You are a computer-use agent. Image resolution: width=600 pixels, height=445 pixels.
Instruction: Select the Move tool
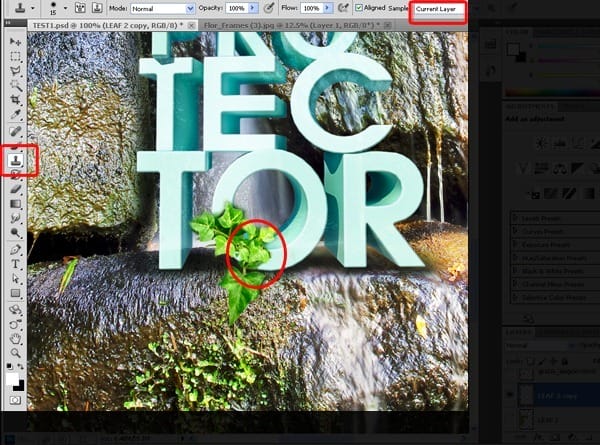click(x=15, y=41)
